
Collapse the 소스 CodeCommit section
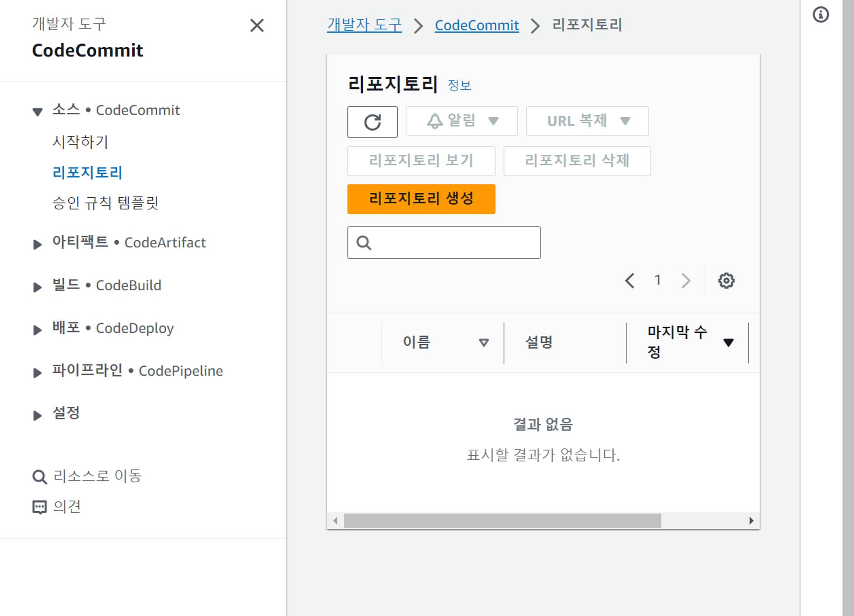tap(38, 112)
